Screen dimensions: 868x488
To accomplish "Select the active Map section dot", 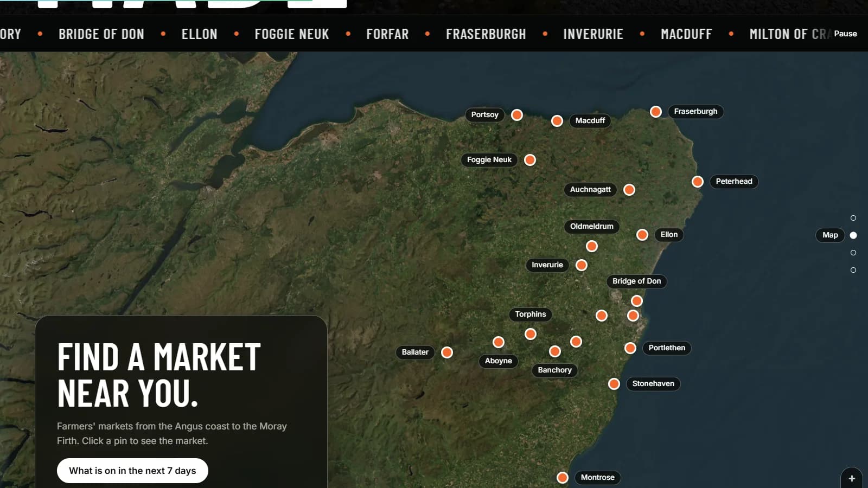I will pyautogui.click(x=853, y=235).
